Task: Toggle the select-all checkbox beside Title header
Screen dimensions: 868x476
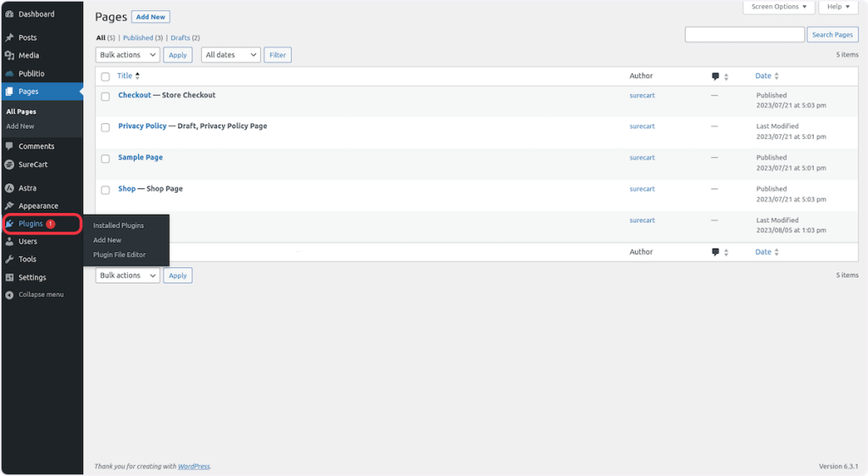Action: click(106, 76)
